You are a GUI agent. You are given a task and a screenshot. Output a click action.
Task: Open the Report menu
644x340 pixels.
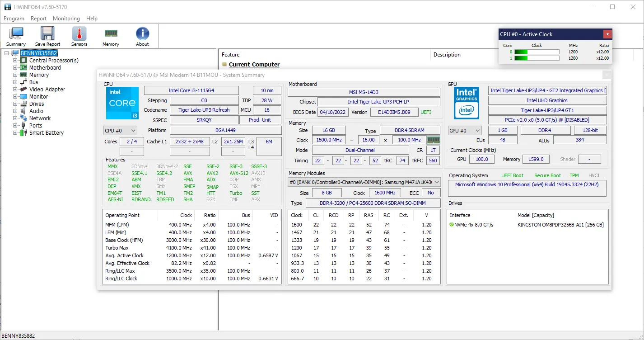pos(38,19)
